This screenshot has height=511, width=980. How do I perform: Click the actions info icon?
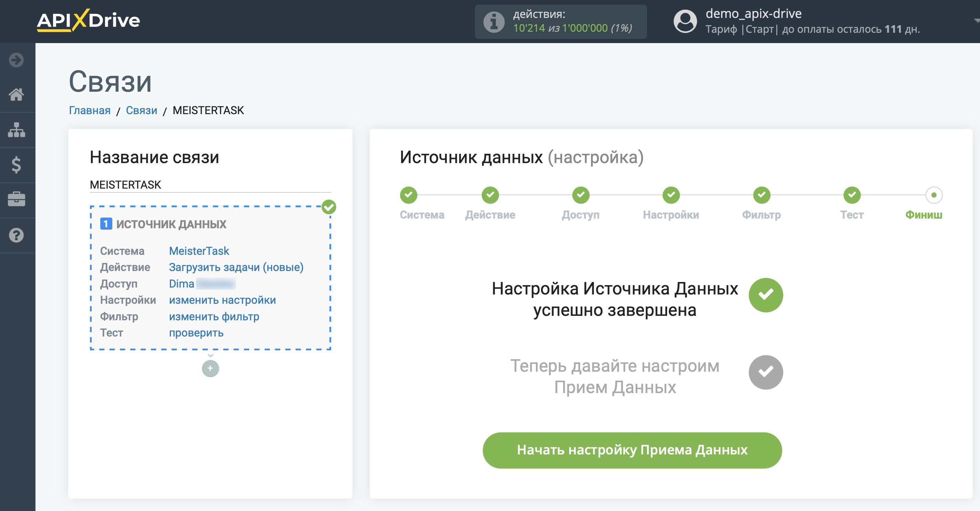coord(494,22)
